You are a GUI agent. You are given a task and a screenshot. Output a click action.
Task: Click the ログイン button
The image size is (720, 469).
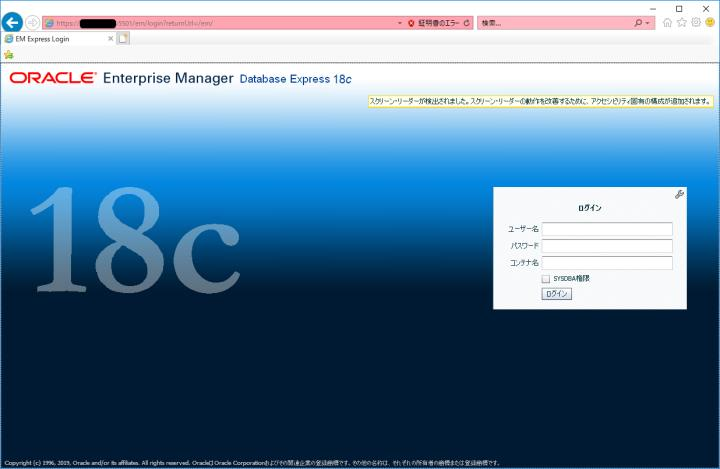coord(557,294)
